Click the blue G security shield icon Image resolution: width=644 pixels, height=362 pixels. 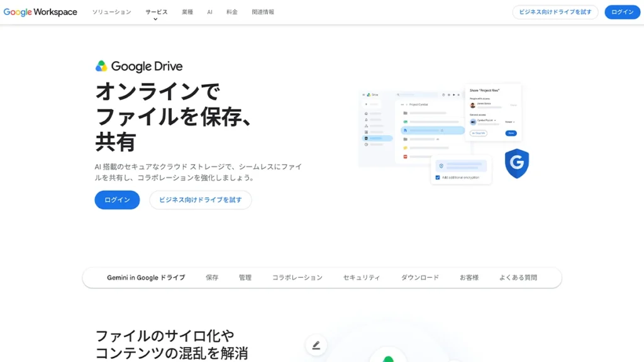(x=517, y=163)
